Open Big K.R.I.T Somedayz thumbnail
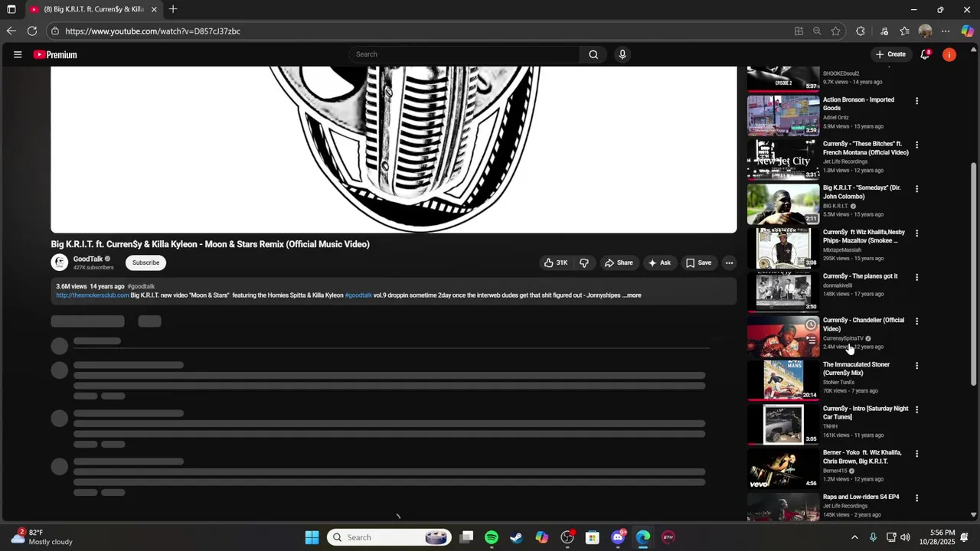 (783, 204)
